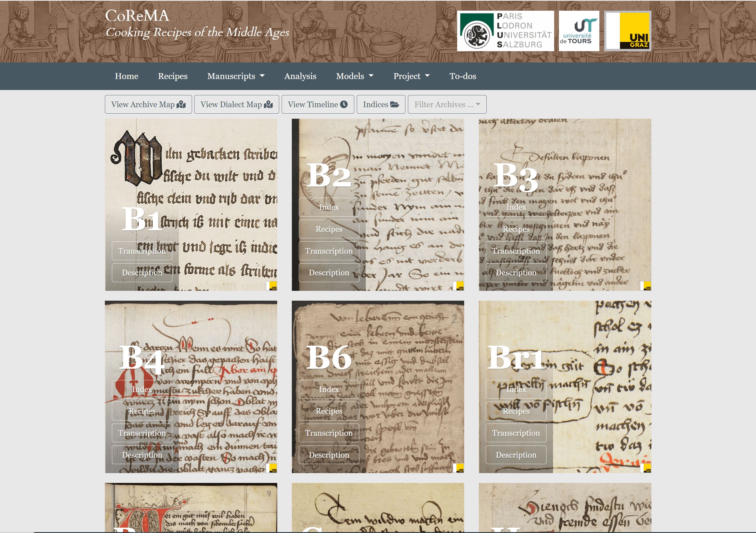This screenshot has height=533, width=756.
Task: Open Index of manuscript B2
Action: (x=329, y=207)
